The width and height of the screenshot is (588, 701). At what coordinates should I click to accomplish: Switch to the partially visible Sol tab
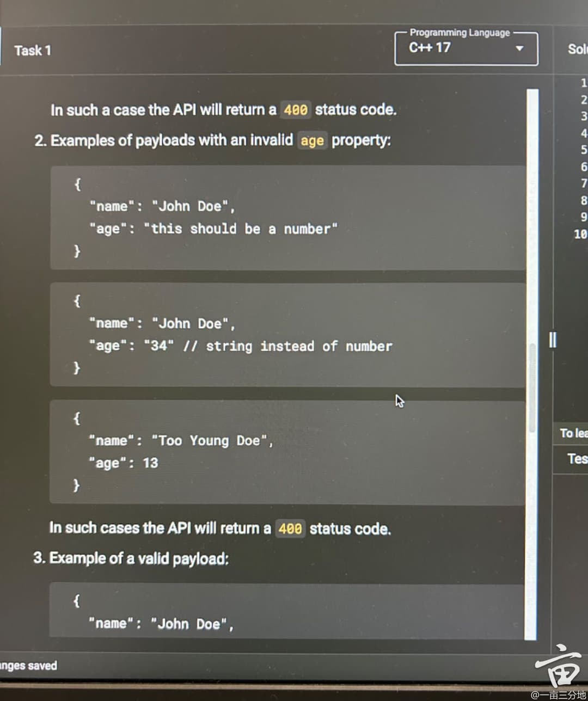pos(577,49)
